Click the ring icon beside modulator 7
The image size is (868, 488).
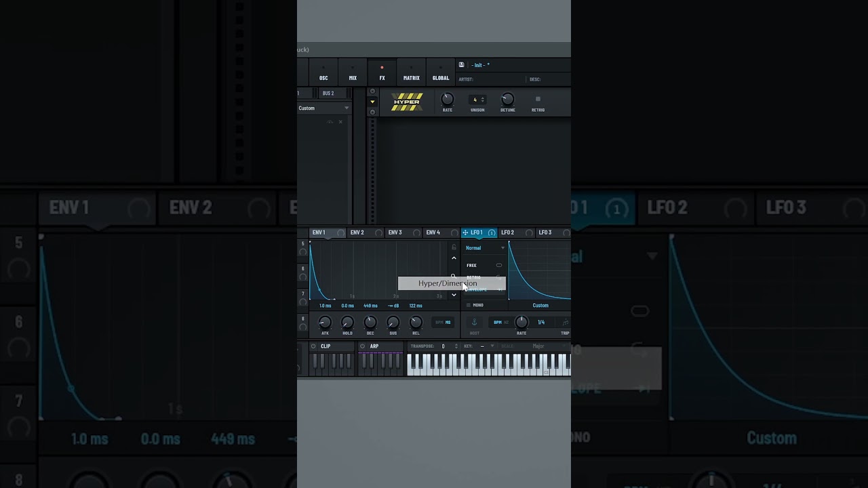pos(303,302)
